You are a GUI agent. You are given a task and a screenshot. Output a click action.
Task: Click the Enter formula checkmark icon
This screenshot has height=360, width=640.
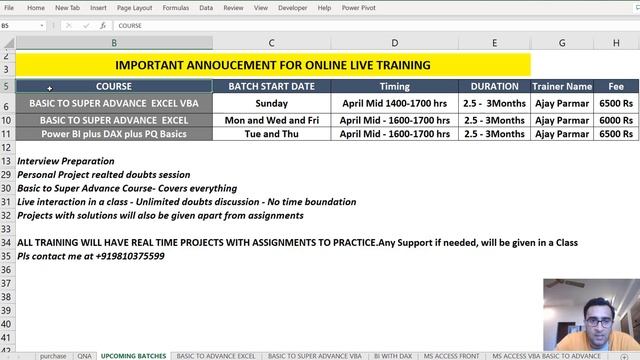tap(86, 26)
